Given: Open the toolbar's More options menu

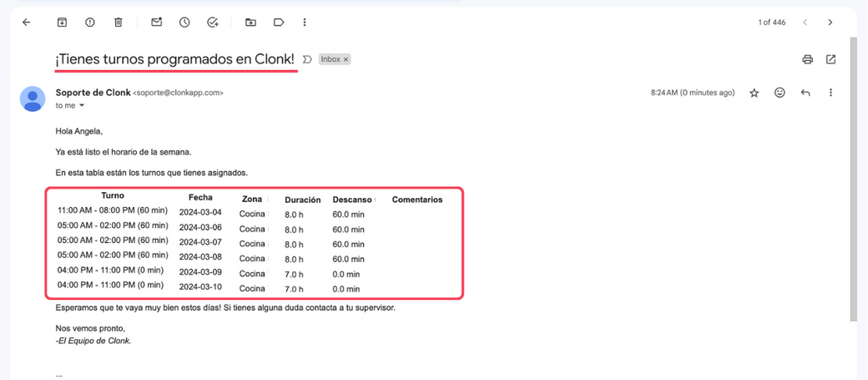Looking at the screenshot, I should [x=305, y=23].
